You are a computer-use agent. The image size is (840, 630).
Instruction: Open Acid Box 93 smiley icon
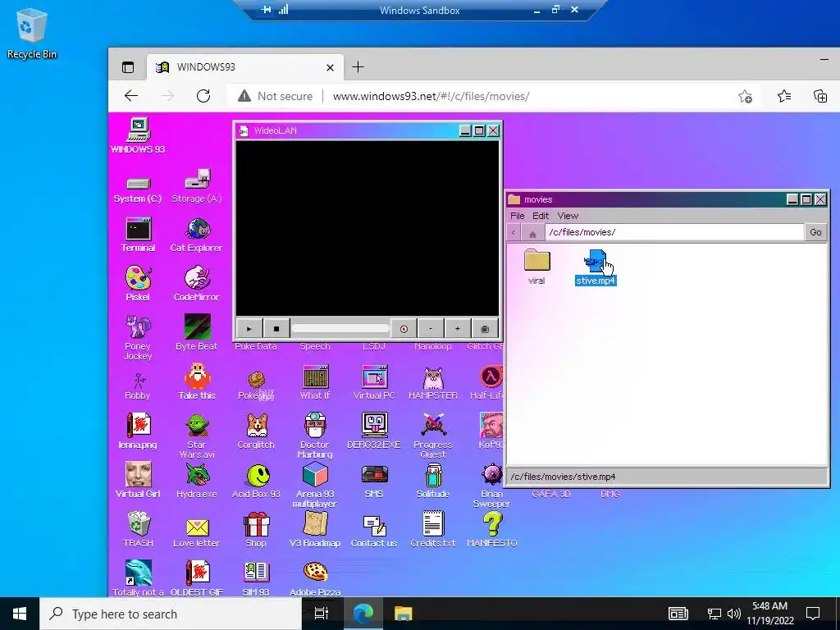click(257, 476)
